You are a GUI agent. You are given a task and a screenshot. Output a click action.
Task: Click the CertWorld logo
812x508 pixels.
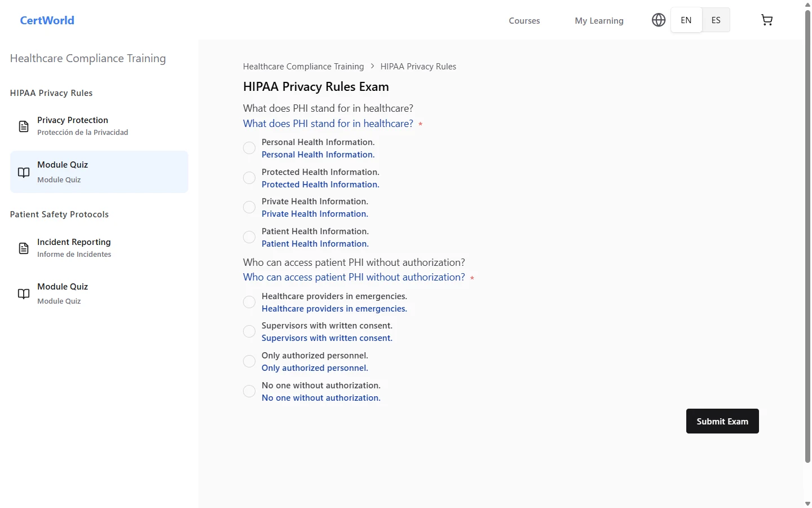pyautogui.click(x=47, y=20)
